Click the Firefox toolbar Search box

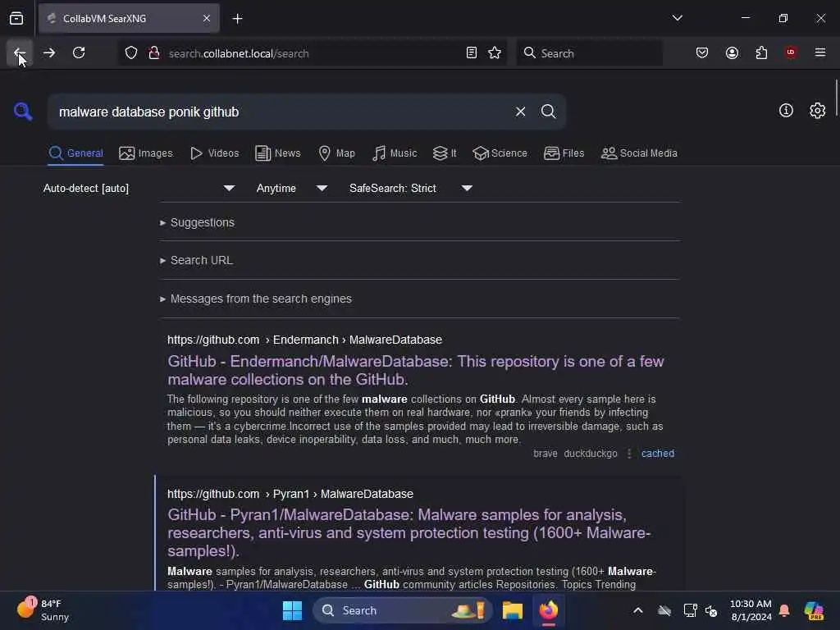[589, 53]
